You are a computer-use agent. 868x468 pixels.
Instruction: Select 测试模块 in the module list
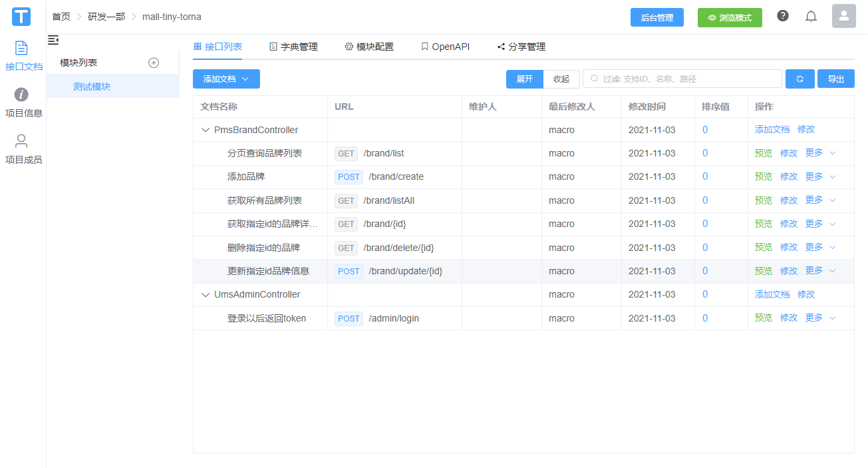tap(113, 87)
